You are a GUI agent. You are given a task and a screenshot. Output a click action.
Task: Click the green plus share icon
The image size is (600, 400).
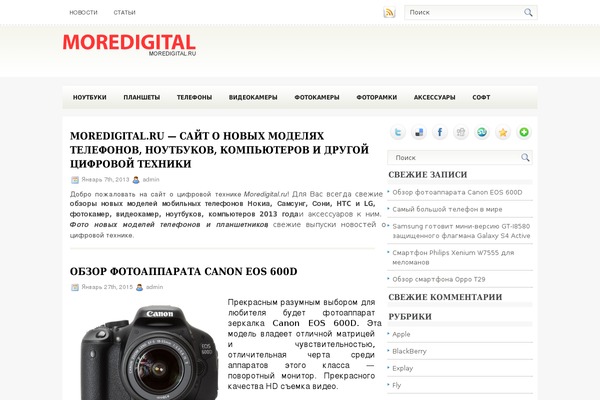[524, 132]
